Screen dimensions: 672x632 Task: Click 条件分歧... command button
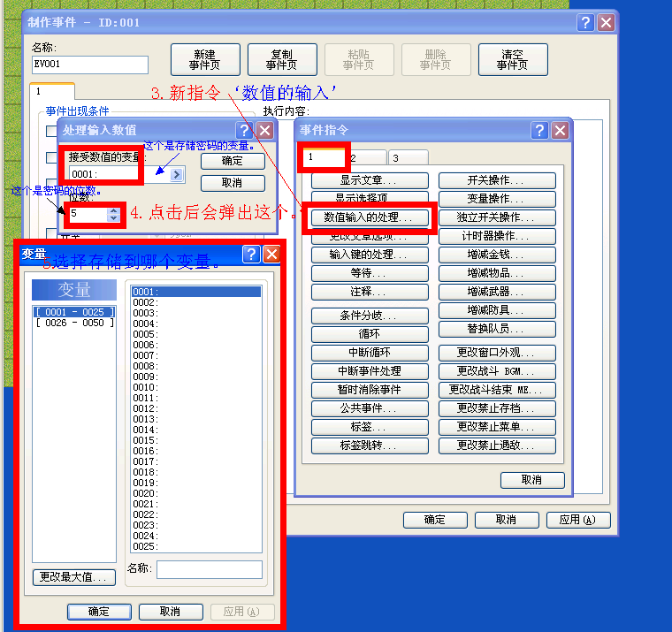coord(370,316)
